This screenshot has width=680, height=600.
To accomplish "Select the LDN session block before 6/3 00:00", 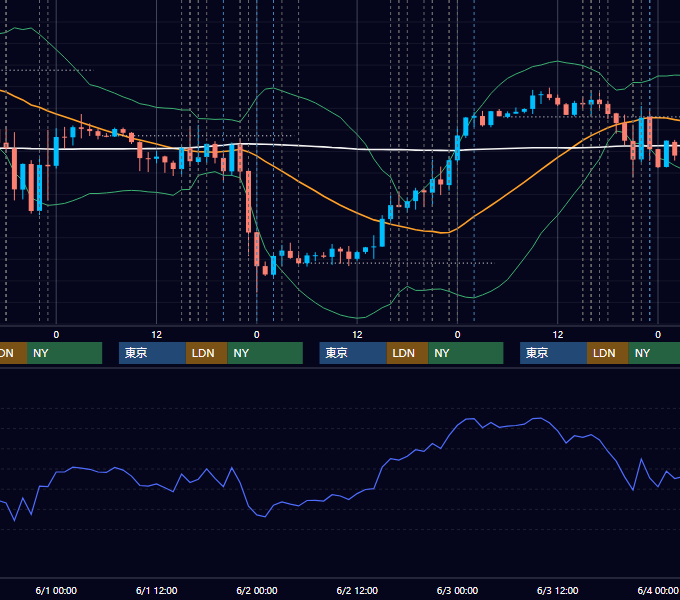I will coord(407,353).
